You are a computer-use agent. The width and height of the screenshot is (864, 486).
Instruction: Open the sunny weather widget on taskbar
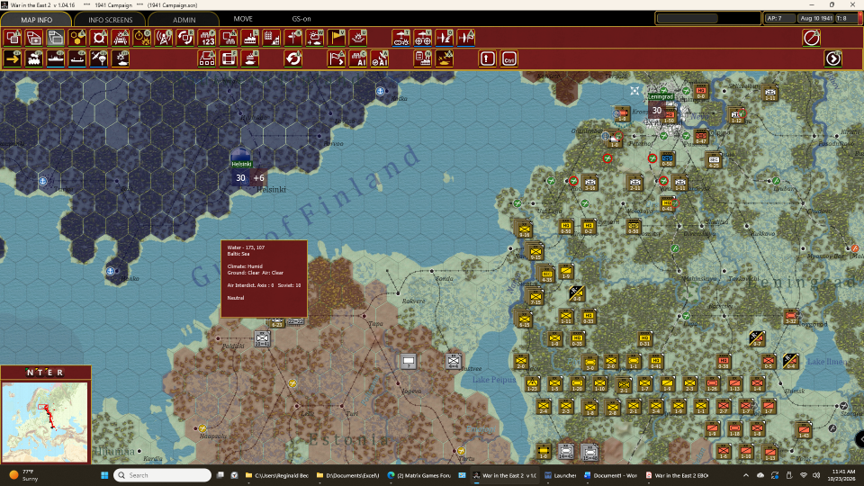(x=23, y=475)
